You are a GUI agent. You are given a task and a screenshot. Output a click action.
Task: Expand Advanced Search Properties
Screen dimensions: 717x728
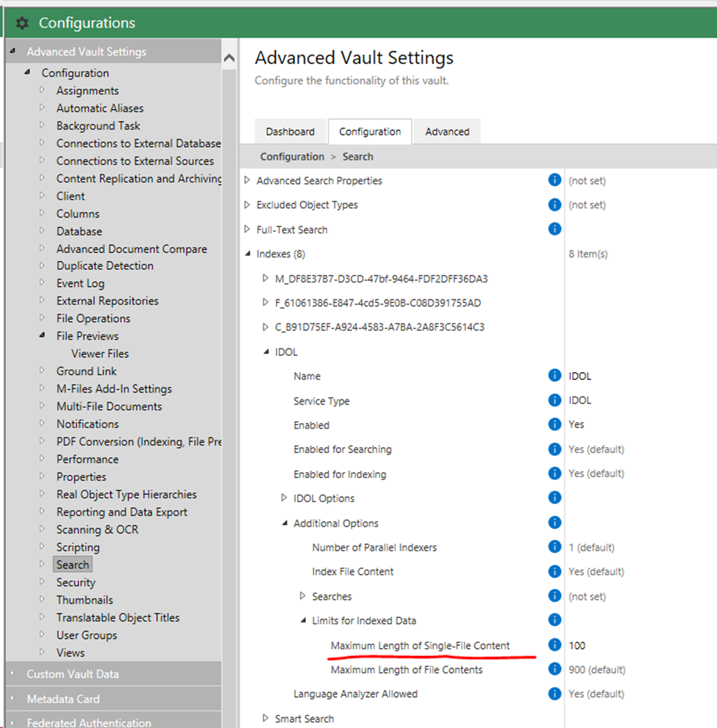[247, 180]
